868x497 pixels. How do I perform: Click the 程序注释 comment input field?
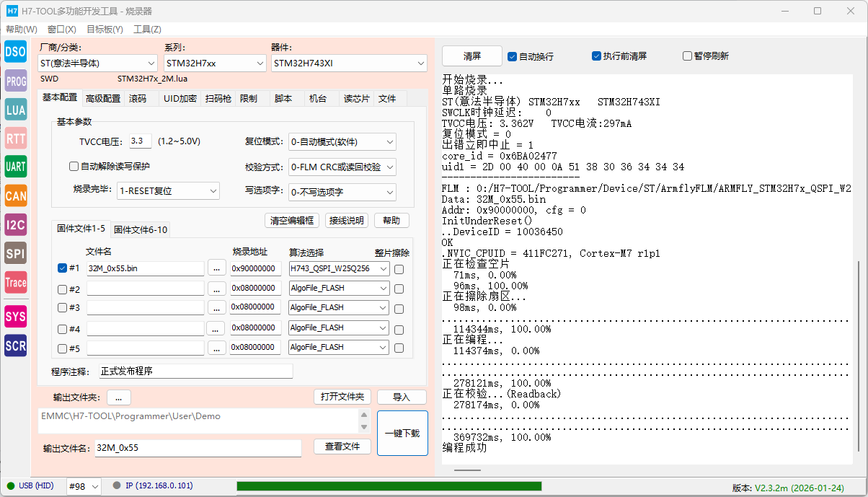click(196, 371)
